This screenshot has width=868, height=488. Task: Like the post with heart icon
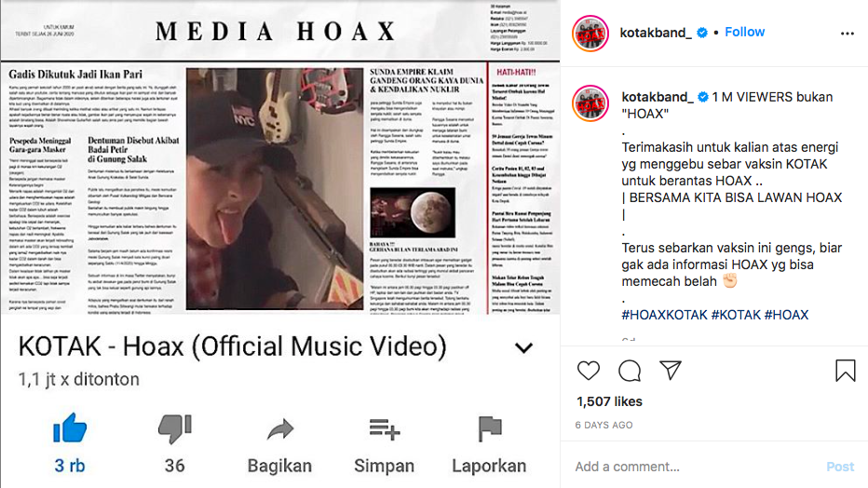(588, 370)
